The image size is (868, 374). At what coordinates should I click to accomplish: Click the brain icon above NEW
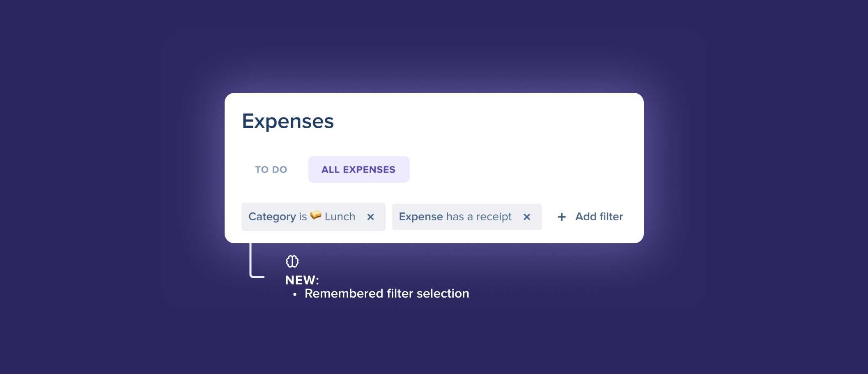pyautogui.click(x=292, y=261)
